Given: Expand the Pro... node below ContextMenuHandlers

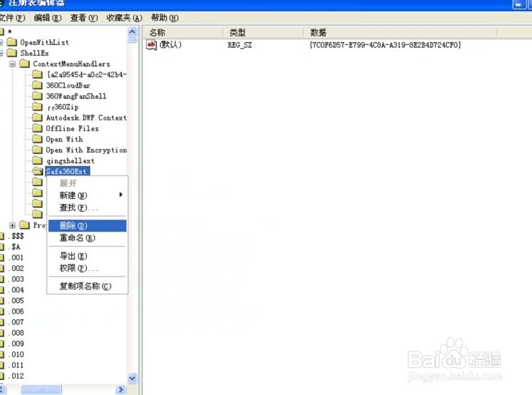Looking at the screenshot, I should click(x=13, y=225).
